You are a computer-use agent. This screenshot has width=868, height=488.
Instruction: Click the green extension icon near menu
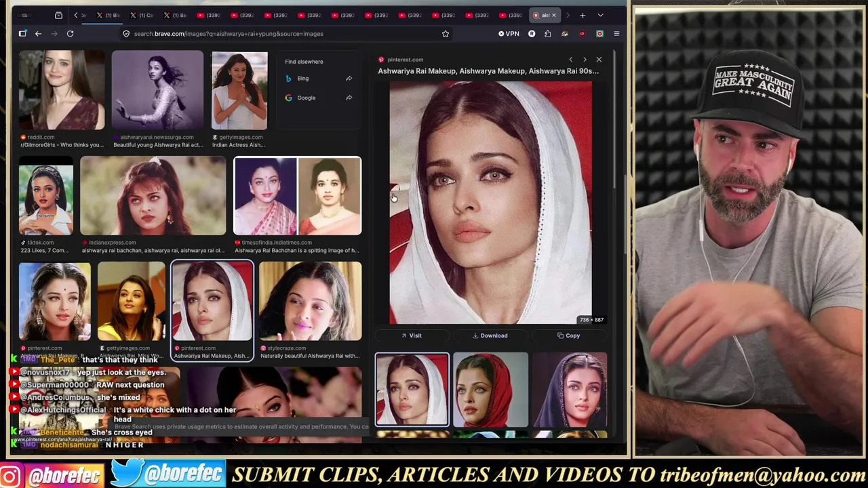click(x=599, y=33)
